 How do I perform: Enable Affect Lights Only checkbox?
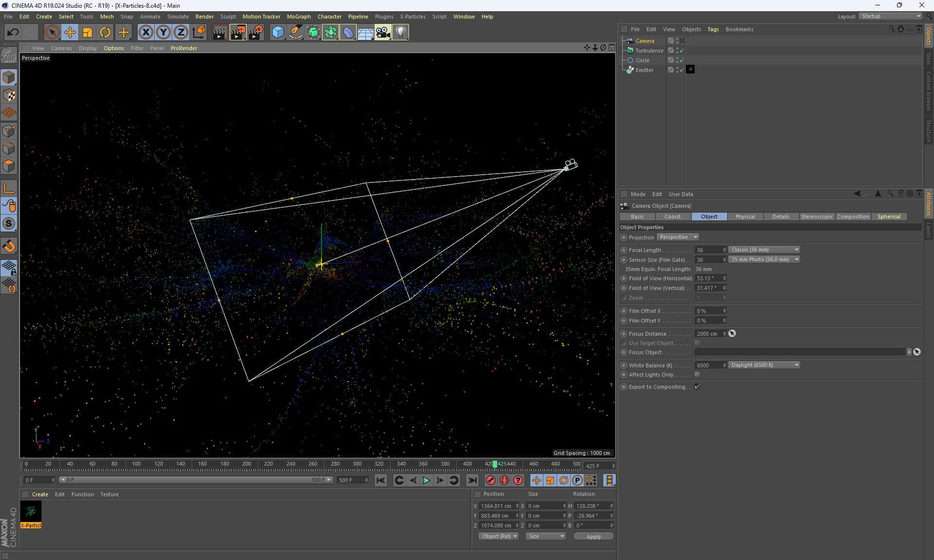pos(697,375)
